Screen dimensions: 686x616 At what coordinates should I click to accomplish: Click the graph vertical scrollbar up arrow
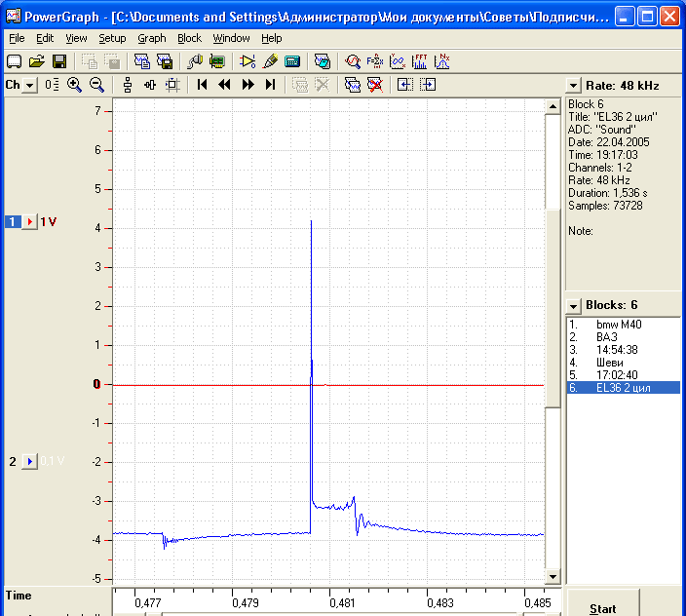(553, 106)
